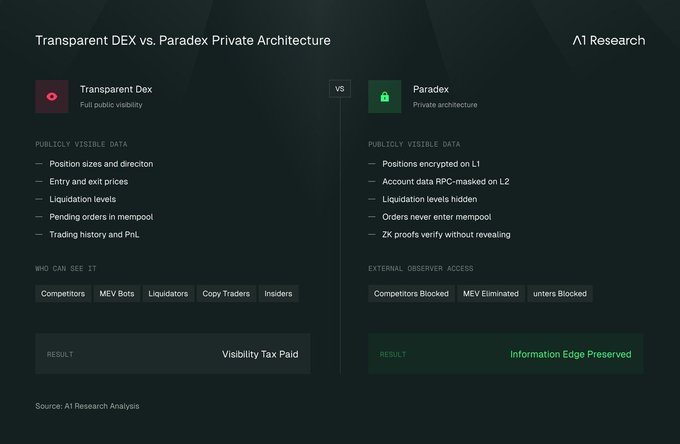Click the 'Information Edge Preserved' result box

[x=506, y=354]
